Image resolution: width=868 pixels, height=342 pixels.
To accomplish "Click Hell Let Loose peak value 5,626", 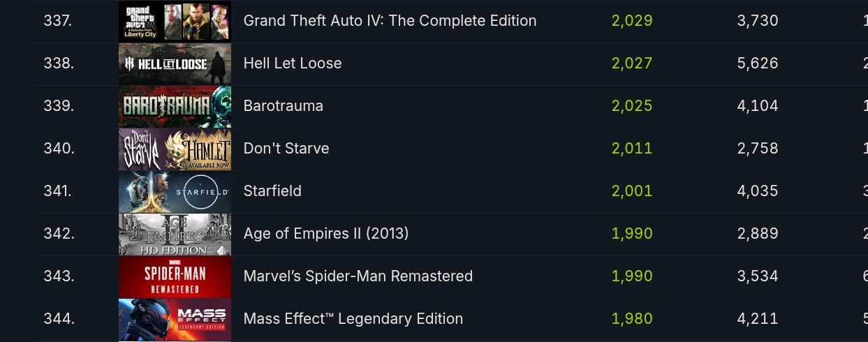I will tap(758, 64).
